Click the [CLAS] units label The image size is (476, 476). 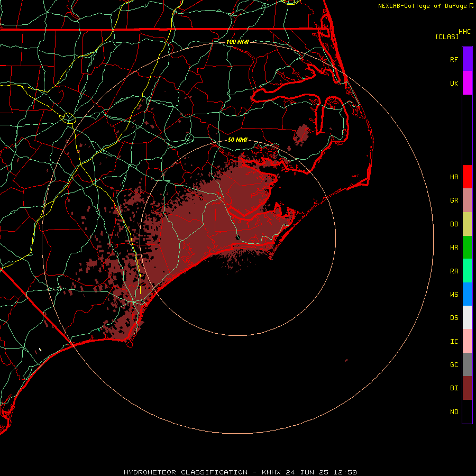pos(447,36)
